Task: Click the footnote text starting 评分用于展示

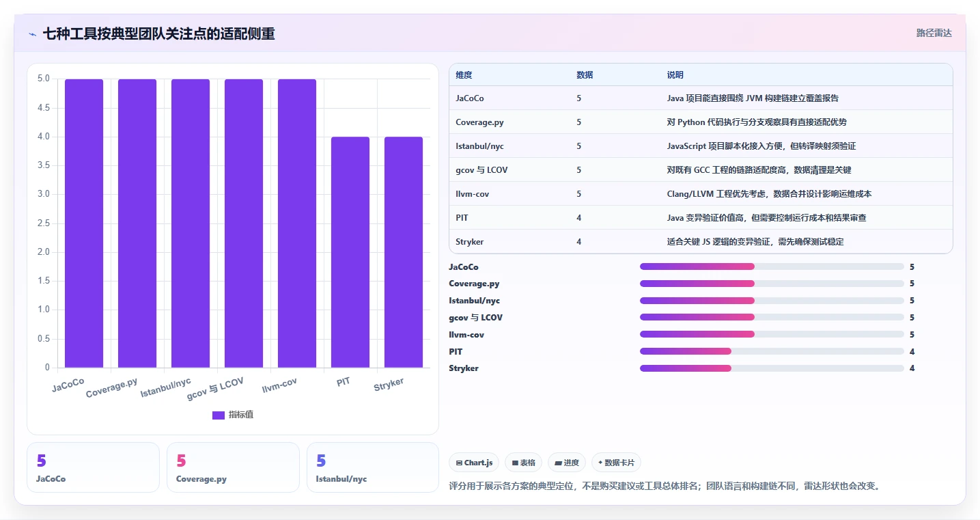Action: (x=666, y=486)
